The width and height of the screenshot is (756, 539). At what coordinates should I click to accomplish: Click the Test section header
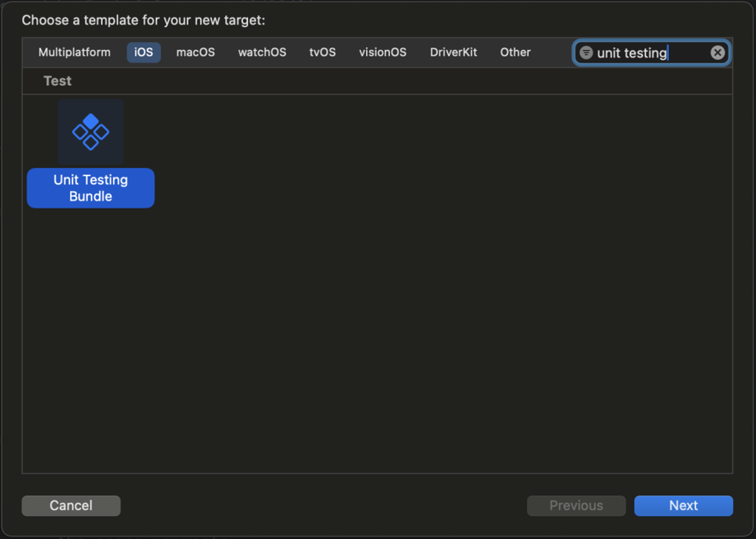57,81
